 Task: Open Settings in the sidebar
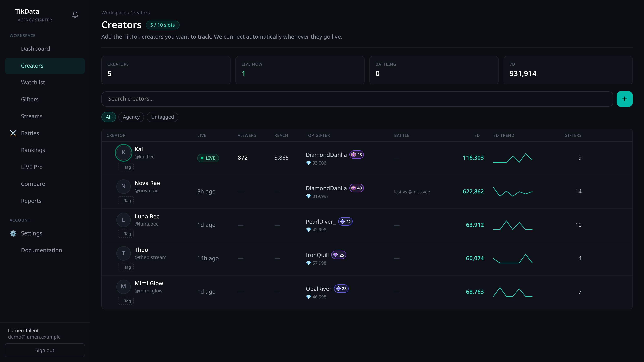[45, 233]
